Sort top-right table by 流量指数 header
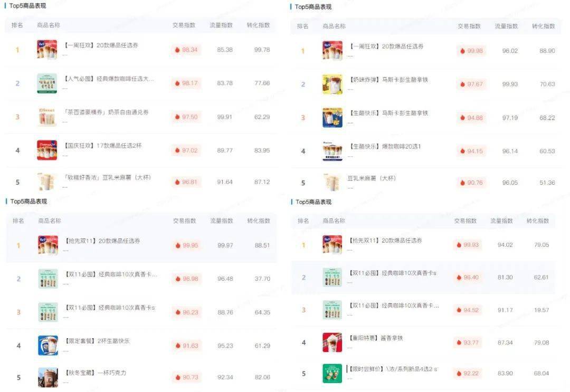The image size is (570, 392). (506, 26)
